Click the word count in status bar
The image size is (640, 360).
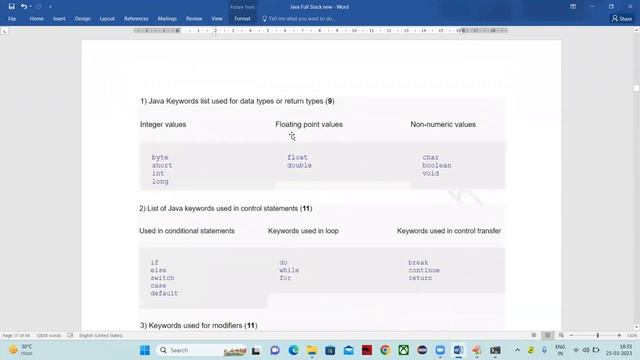click(48, 336)
